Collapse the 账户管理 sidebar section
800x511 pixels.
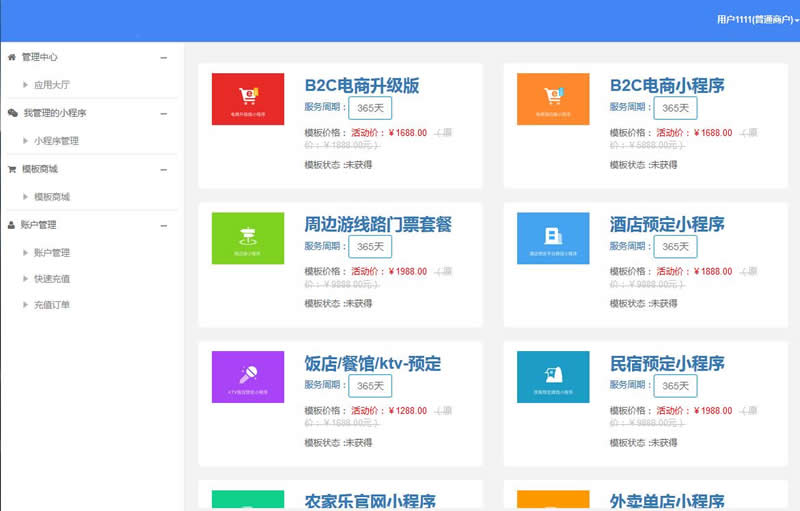pyautogui.click(x=164, y=226)
